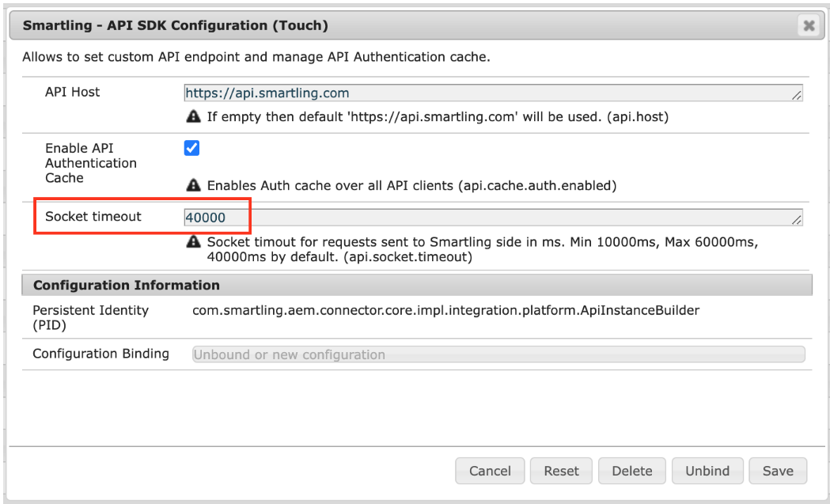Click the 'Socket timeout' label
Viewport: 830px width, 504px height.
click(x=93, y=217)
